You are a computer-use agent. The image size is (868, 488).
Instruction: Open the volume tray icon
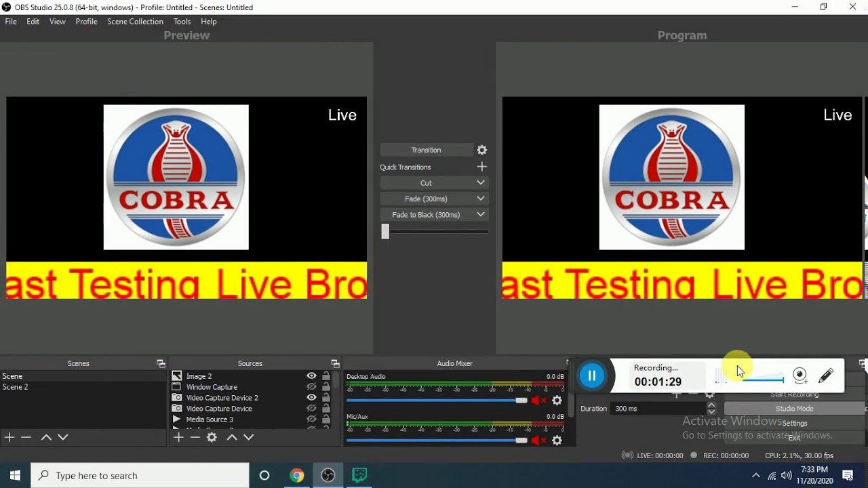coord(787,476)
